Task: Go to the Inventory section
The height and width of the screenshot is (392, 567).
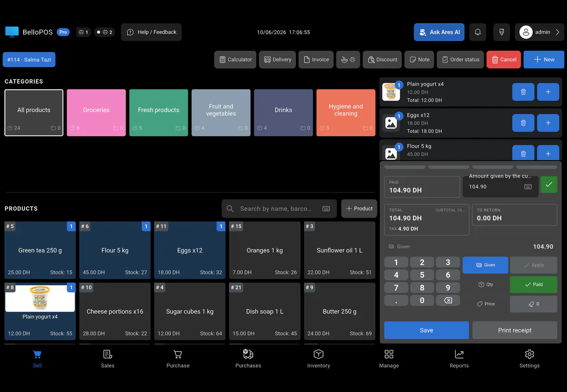Action: 319,359
